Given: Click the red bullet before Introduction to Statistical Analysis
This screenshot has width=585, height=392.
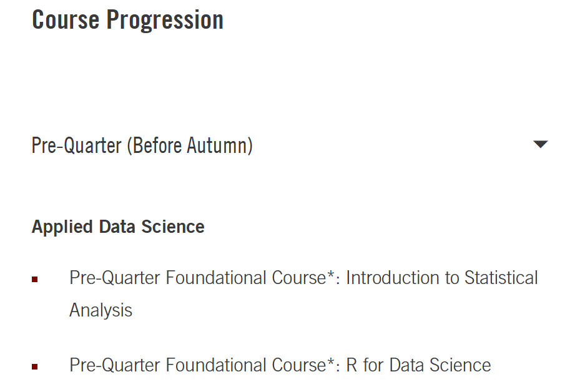Looking at the screenshot, I should coord(35,280).
